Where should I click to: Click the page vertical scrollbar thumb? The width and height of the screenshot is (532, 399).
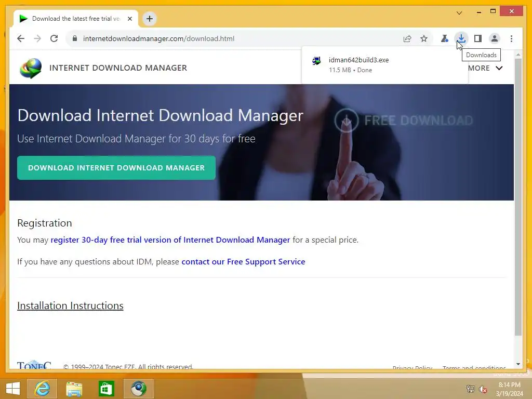coord(518,197)
